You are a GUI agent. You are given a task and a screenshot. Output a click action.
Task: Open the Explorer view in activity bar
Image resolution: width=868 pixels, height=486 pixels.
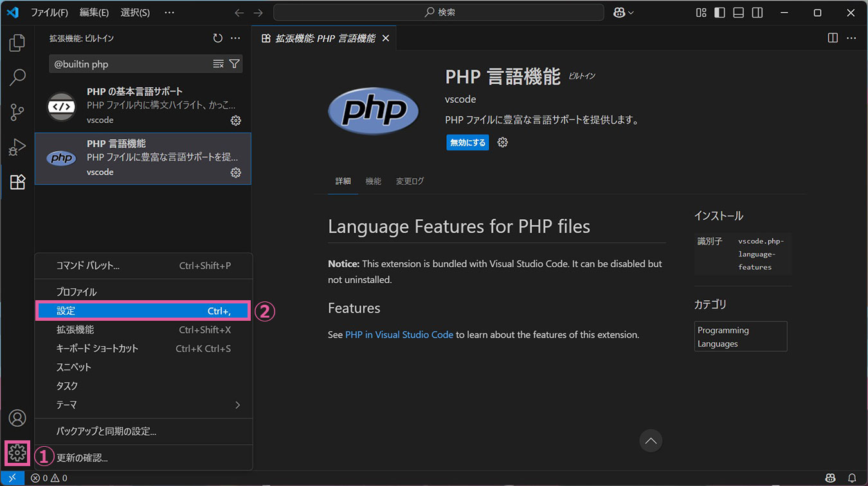tap(17, 43)
